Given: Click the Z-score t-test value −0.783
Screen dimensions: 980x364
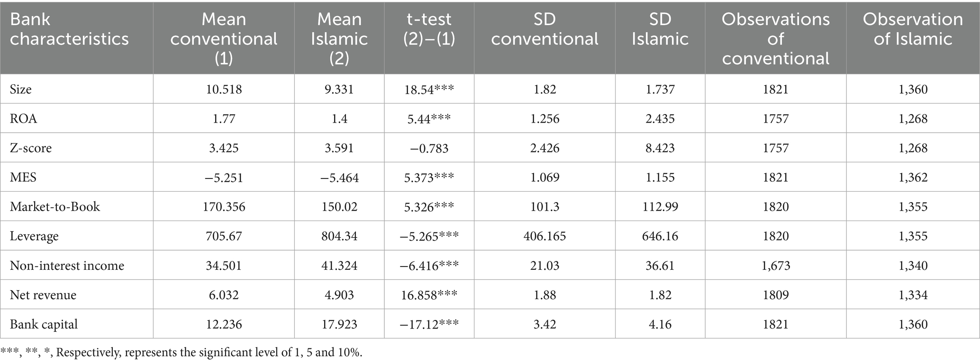Looking at the screenshot, I should (429, 148).
